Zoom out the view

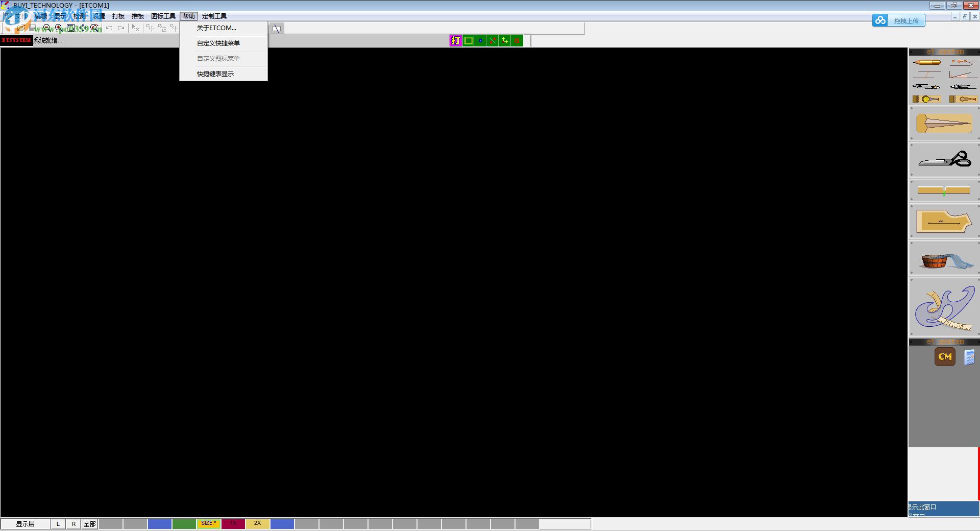click(47, 28)
